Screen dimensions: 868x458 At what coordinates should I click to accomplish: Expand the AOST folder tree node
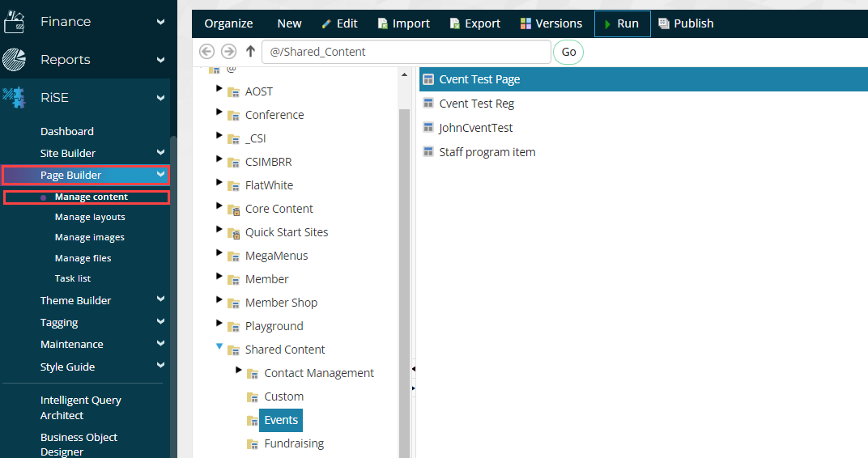point(219,88)
